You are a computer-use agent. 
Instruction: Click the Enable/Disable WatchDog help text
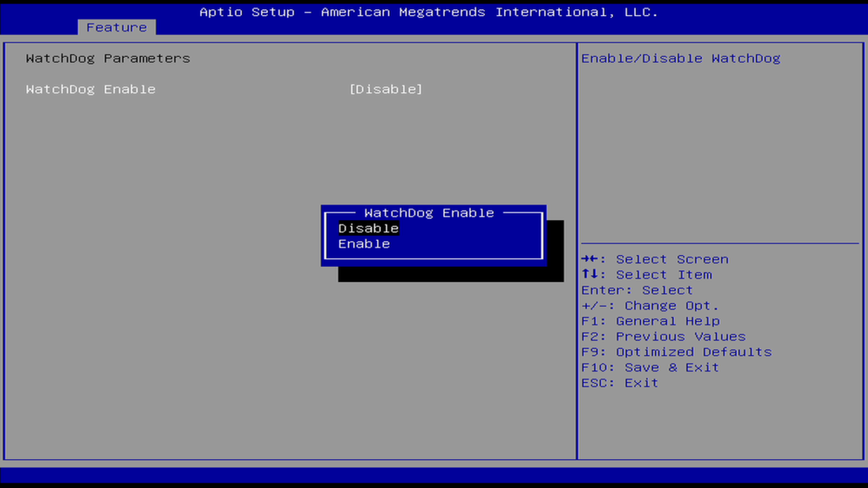coord(681,58)
